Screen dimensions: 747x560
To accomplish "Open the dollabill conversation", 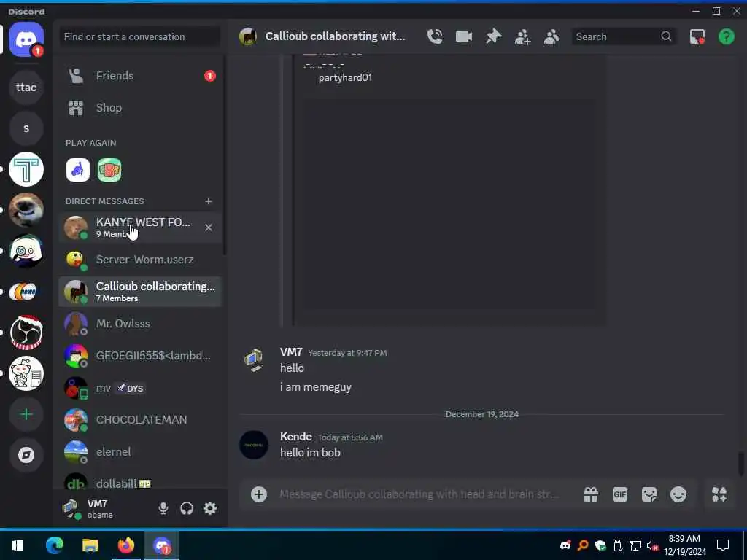I will [140, 482].
